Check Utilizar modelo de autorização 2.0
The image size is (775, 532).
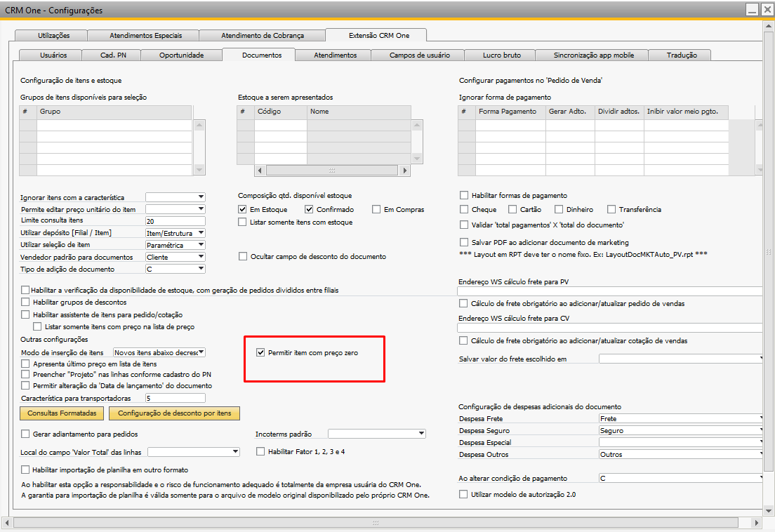point(463,494)
